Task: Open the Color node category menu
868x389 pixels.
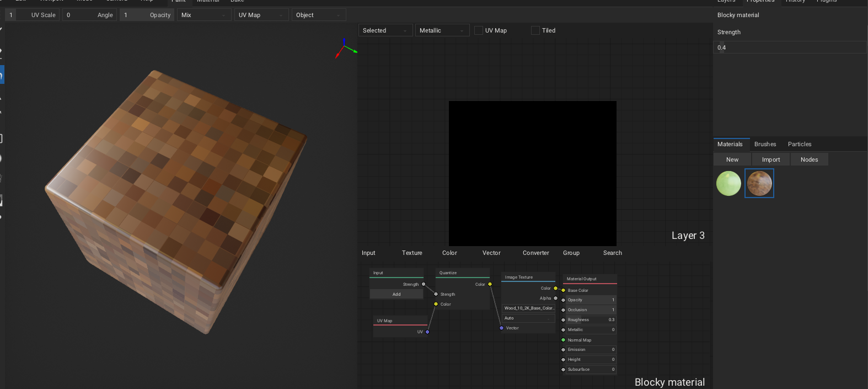Action: click(449, 253)
